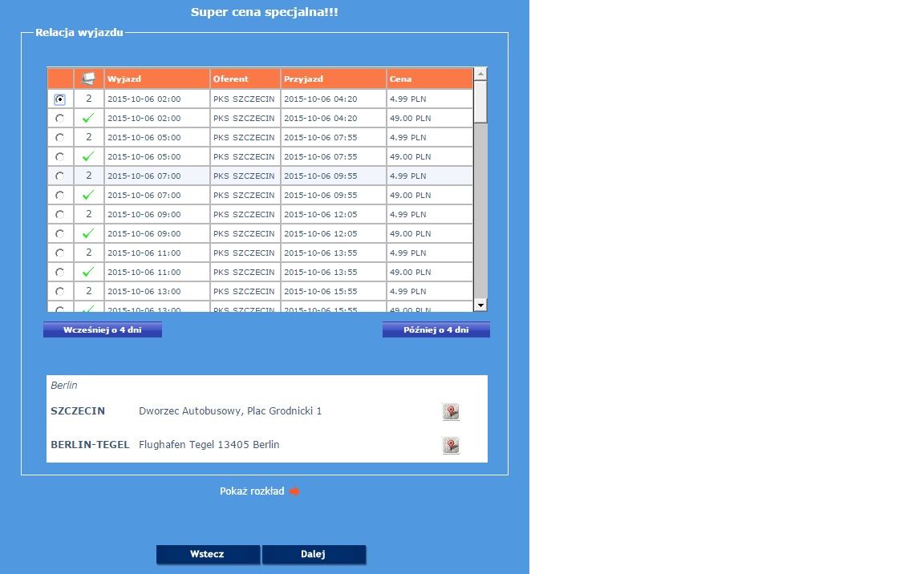Proceed with the Dalej button
The width and height of the screenshot is (924, 574).
tap(314, 555)
